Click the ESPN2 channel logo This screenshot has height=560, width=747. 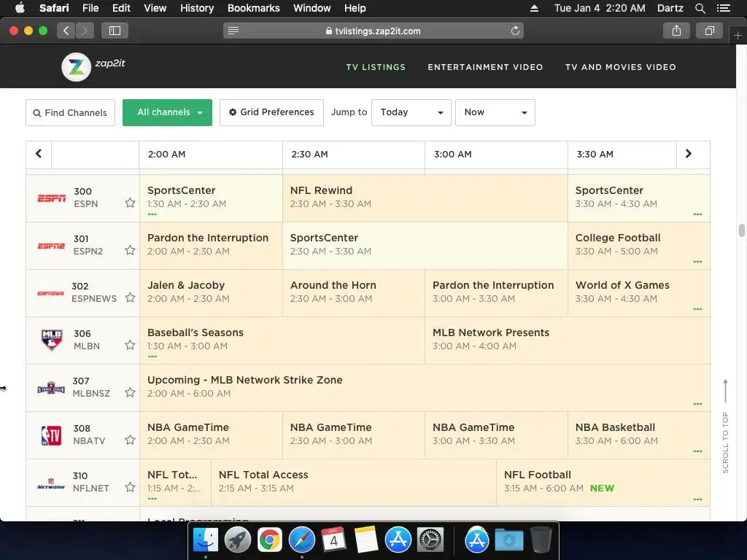coord(51,246)
